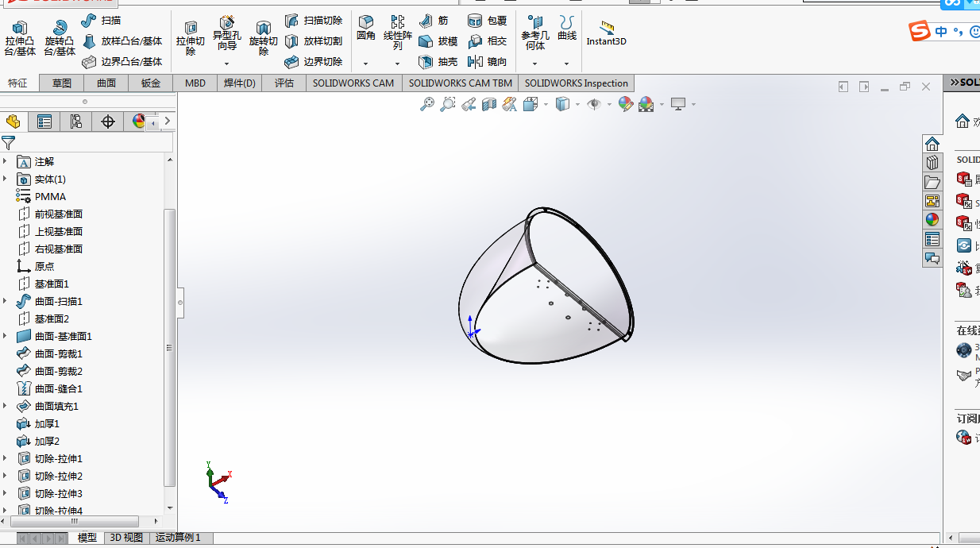The image size is (980, 548).
Task: Select the 旋转凸台/基体 revolve boss tool
Action: pos(59,38)
